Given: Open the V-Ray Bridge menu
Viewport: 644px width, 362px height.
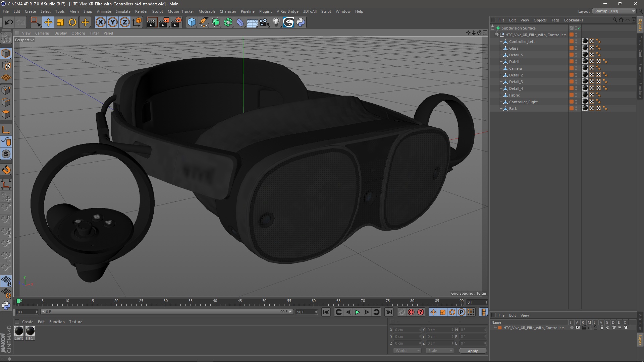Looking at the screenshot, I should click(287, 11).
